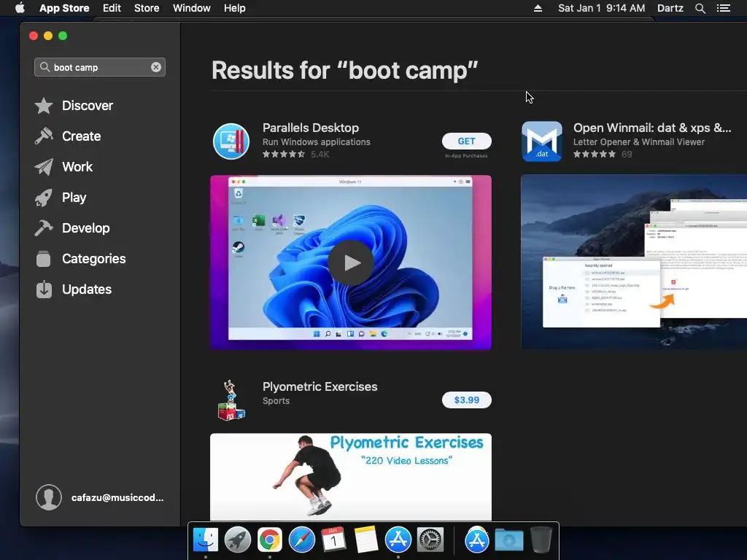Click the account avatar icon
The width and height of the screenshot is (747, 560).
(x=49, y=497)
